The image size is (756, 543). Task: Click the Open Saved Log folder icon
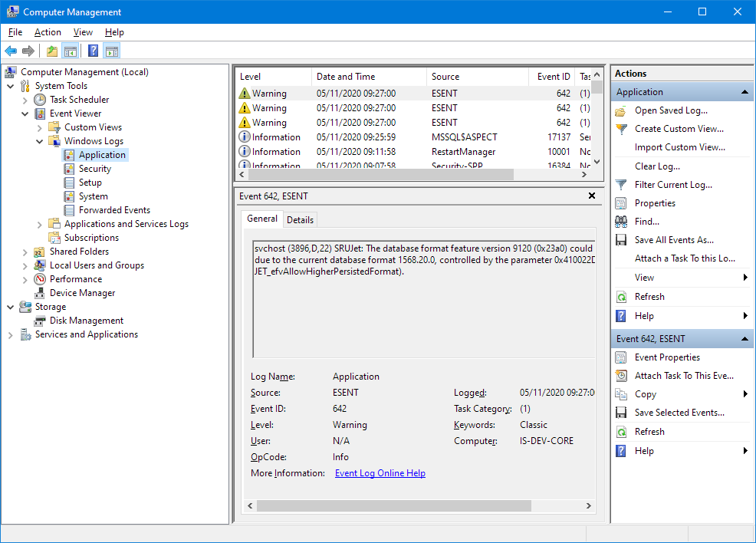coord(621,111)
